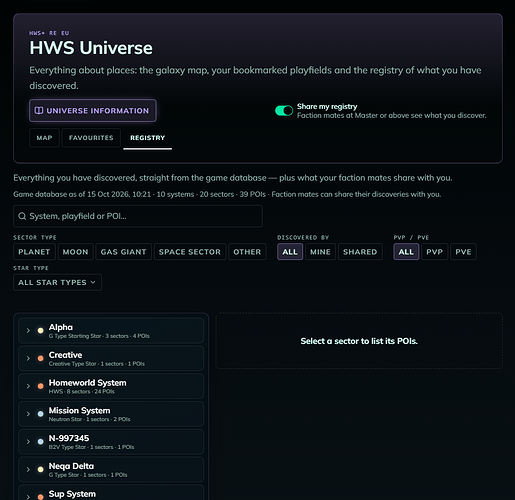The image size is (515, 500).
Task: Filter to PvP playfields
Action: (435, 252)
